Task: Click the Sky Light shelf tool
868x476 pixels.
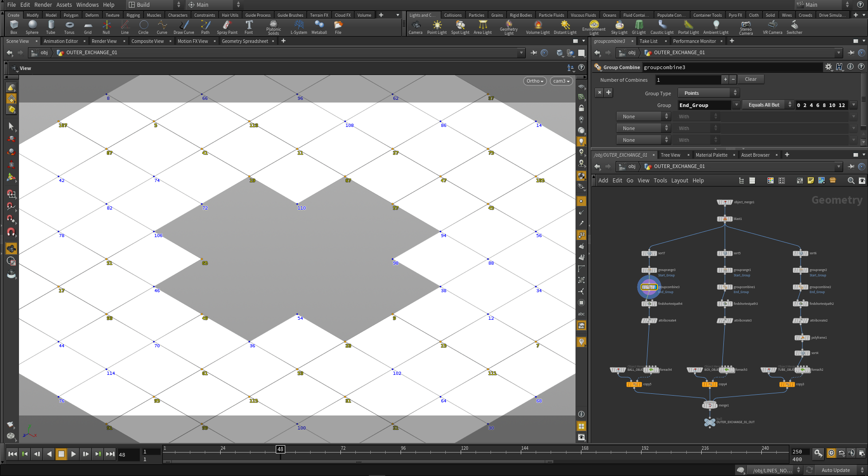Action: click(619, 27)
